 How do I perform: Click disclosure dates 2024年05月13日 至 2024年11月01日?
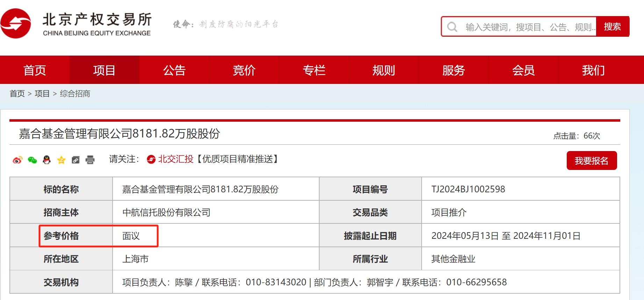click(506, 236)
